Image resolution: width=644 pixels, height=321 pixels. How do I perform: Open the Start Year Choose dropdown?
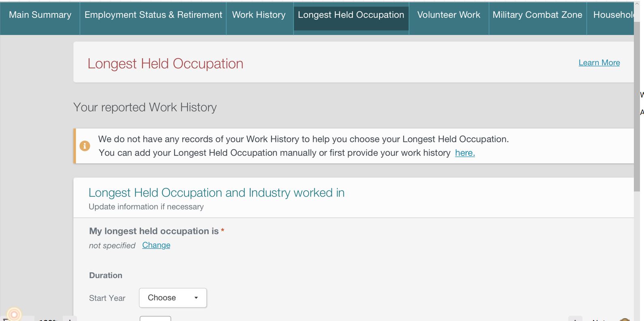click(173, 298)
